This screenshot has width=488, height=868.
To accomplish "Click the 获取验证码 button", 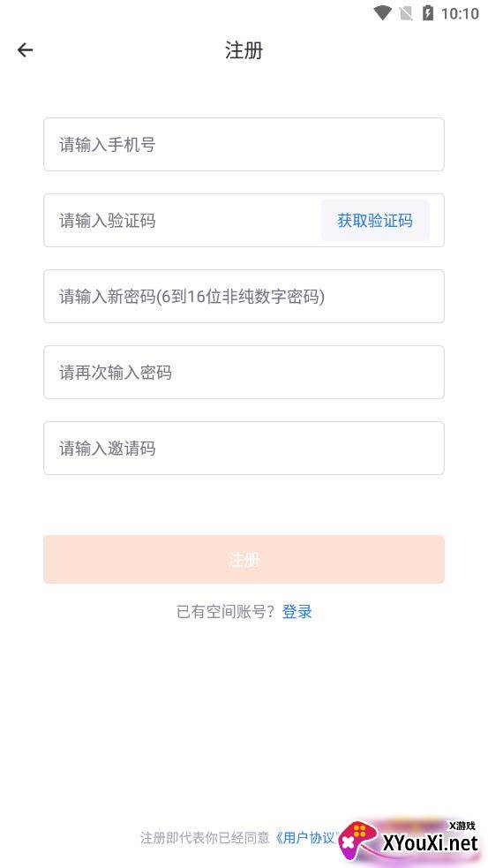I will [x=375, y=221].
